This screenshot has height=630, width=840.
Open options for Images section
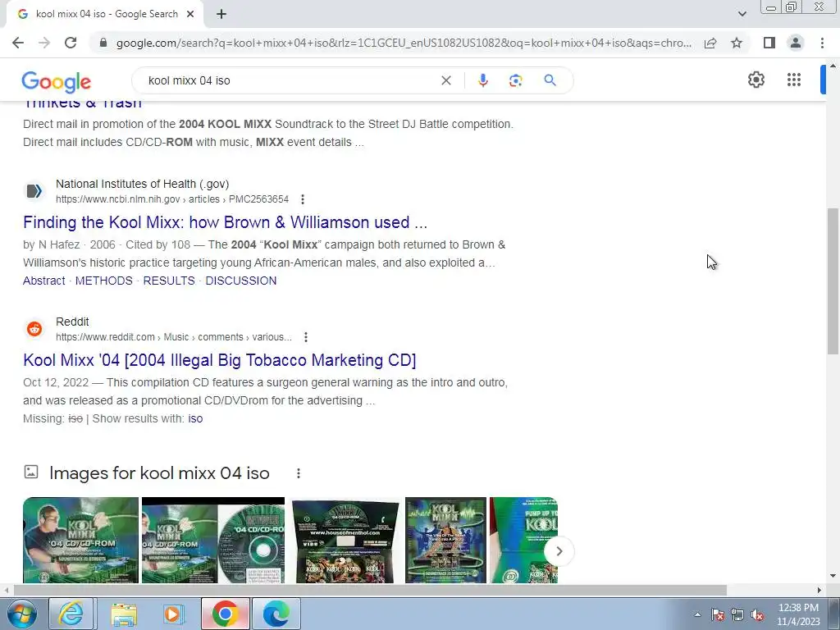(299, 473)
